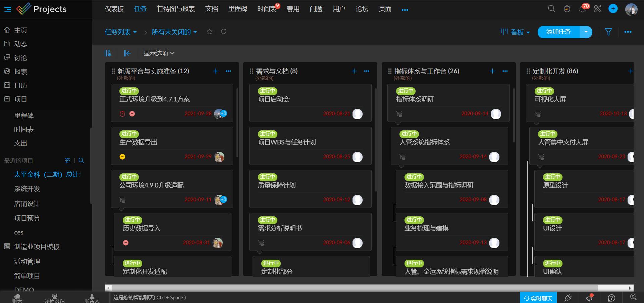The image size is (644, 303).
Task: Add task to 需求与文档 column
Action: (x=354, y=71)
